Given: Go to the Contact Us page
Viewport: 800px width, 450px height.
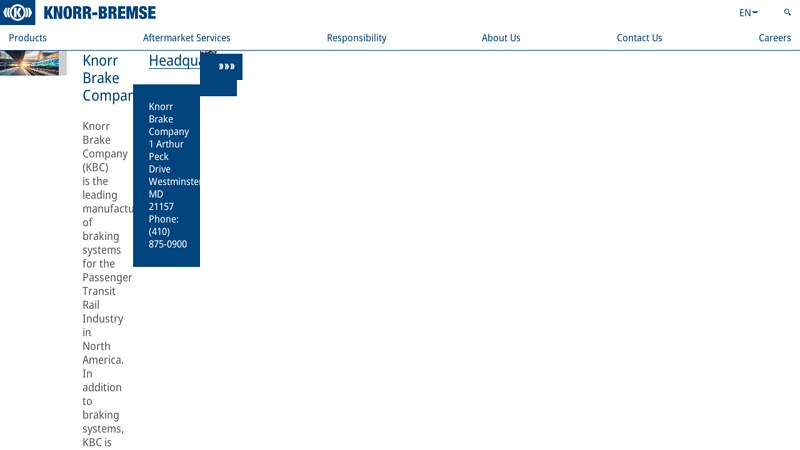Looking at the screenshot, I should tap(639, 38).
